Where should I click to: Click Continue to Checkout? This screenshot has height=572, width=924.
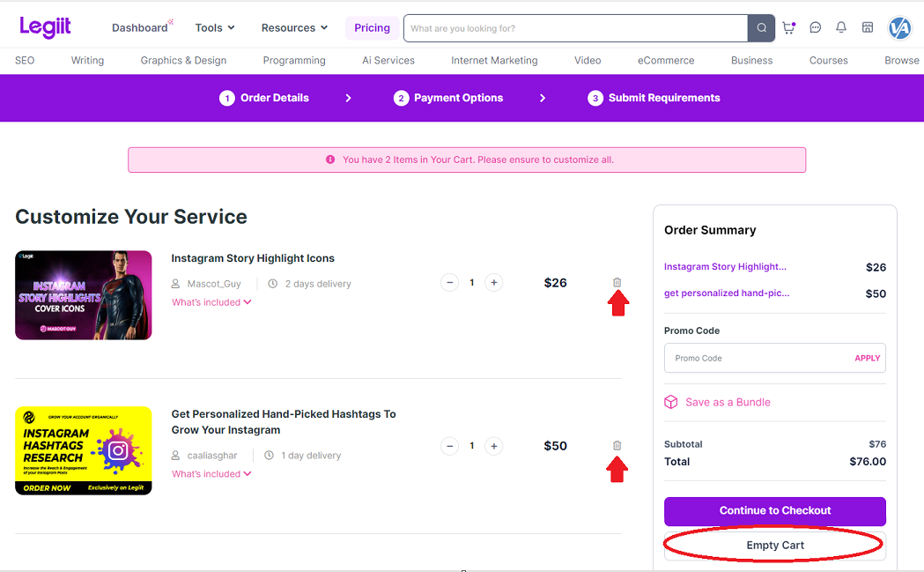[x=775, y=510]
